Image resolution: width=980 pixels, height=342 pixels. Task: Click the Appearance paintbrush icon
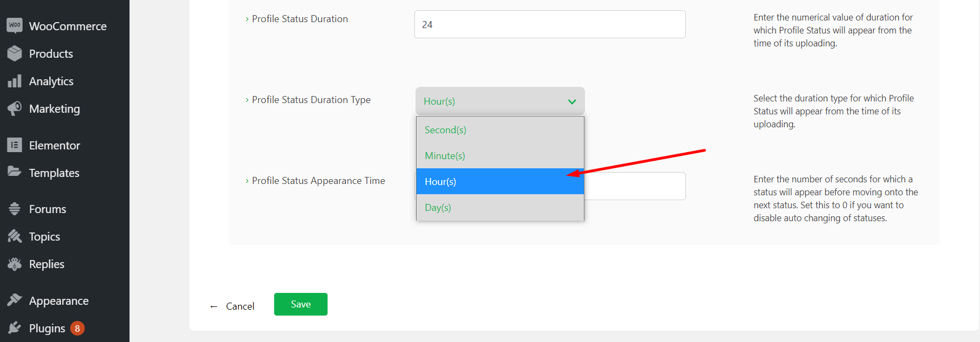coord(15,300)
